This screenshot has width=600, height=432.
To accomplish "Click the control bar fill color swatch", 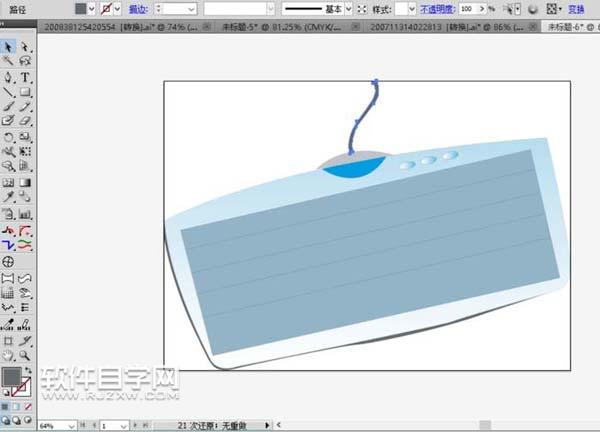I will pos(81,9).
